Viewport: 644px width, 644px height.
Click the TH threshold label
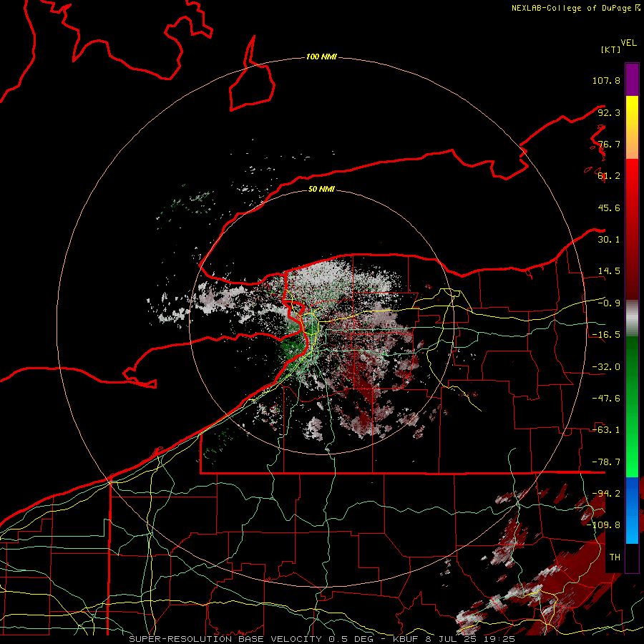[615, 557]
